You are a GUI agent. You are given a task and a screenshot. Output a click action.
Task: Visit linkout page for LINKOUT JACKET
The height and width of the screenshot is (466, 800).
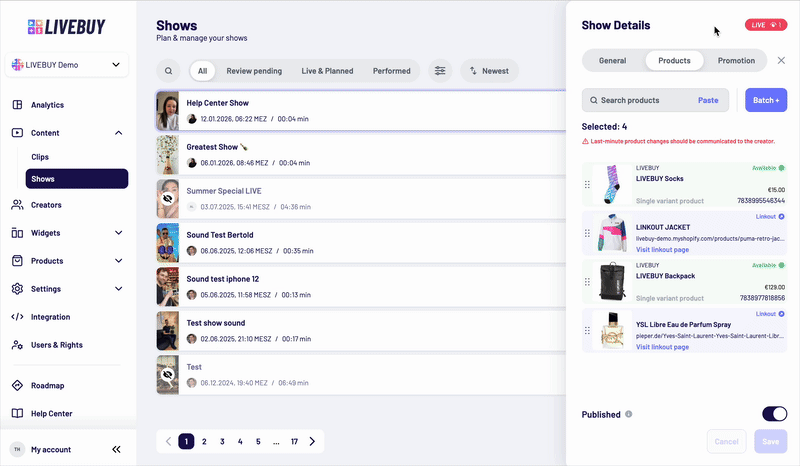tap(662, 250)
